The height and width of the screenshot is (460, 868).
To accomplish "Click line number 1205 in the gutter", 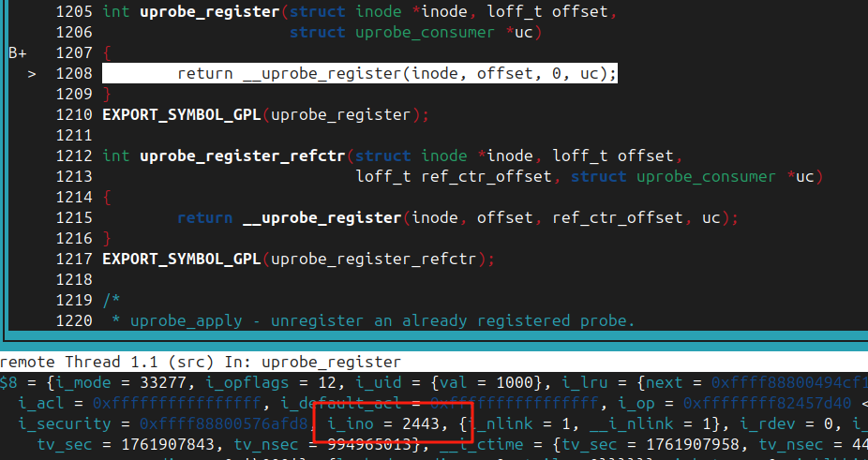I will click(73, 12).
